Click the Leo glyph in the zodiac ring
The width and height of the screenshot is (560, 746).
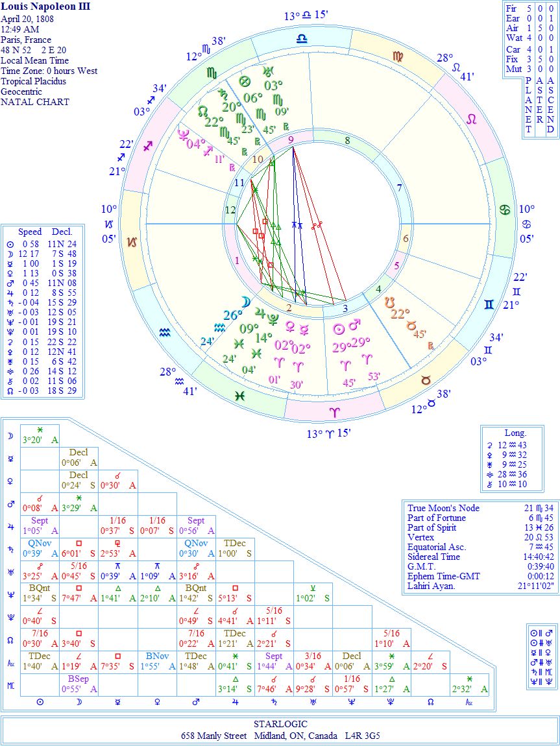pos(472,119)
